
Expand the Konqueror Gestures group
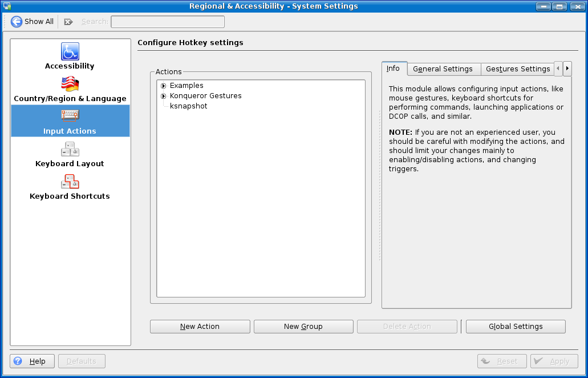164,96
